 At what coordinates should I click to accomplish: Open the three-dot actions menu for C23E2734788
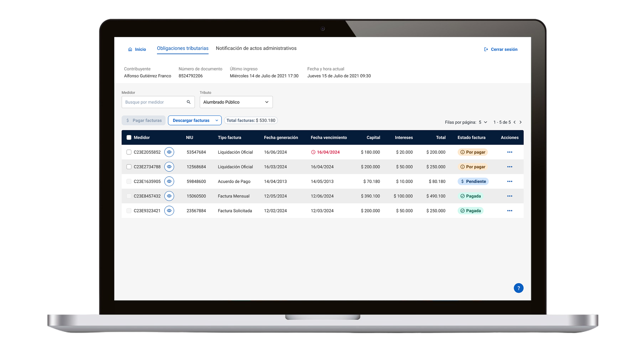(509, 167)
